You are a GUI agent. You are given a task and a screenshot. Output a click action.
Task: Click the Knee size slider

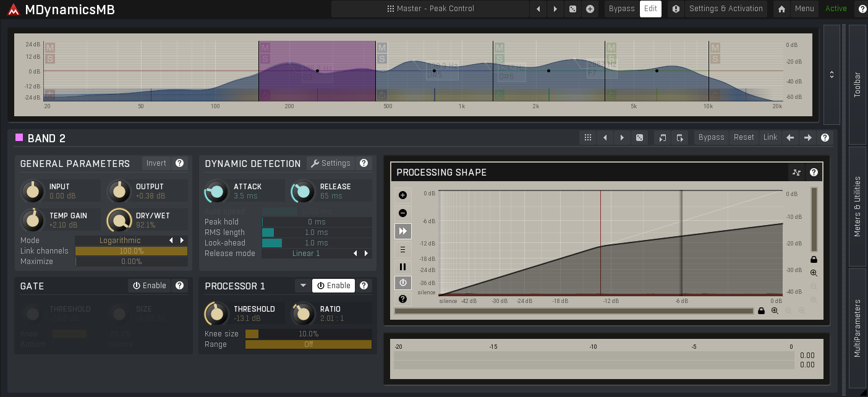(308, 334)
